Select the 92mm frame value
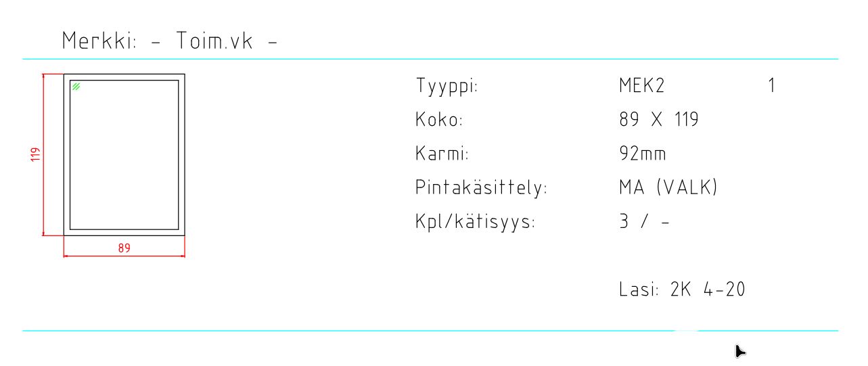This screenshot has width=868, height=366. [642, 154]
